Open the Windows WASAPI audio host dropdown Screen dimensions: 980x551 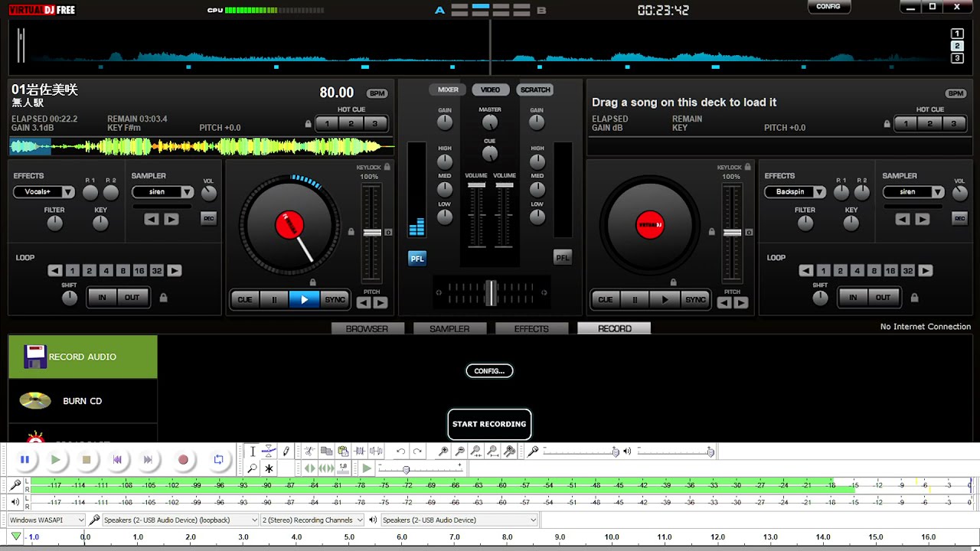[47, 520]
